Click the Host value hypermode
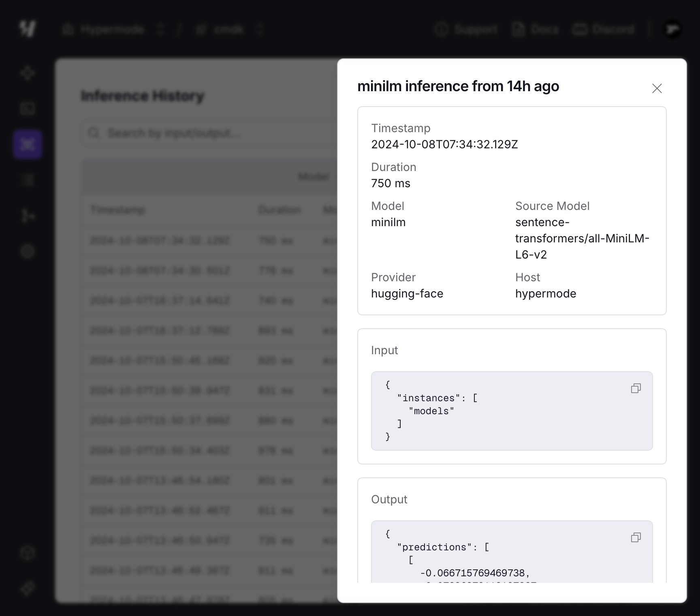 (x=546, y=293)
